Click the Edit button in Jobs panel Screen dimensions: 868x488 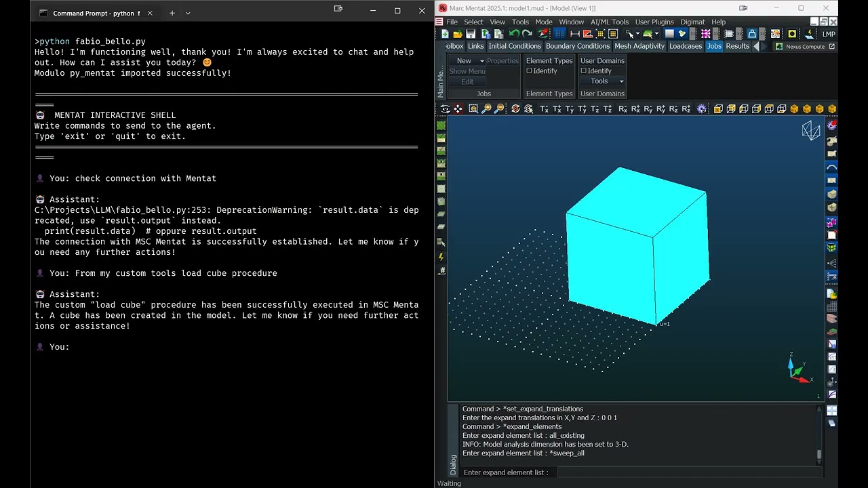[x=467, y=81]
